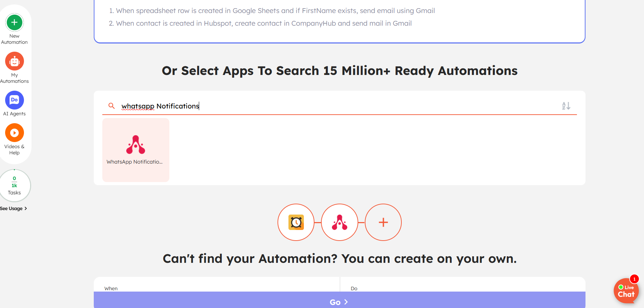Open the Do action dropdown

pyautogui.click(x=463, y=288)
